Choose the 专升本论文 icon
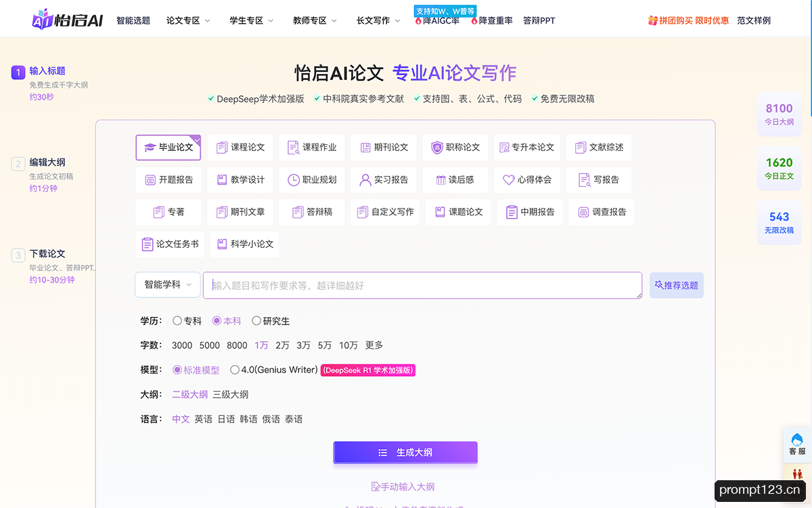812x508 pixels. click(503, 147)
